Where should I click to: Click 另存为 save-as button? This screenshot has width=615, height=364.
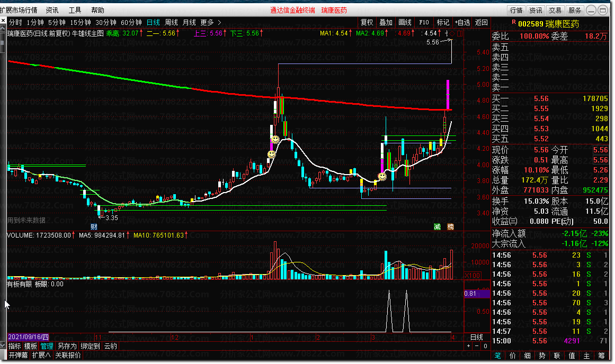(67, 346)
